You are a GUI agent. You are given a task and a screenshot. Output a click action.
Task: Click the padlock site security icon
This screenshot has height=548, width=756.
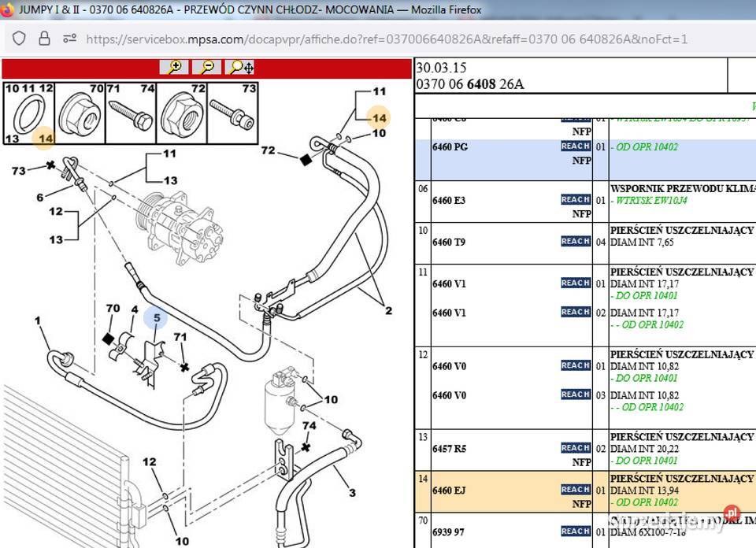pos(44,39)
